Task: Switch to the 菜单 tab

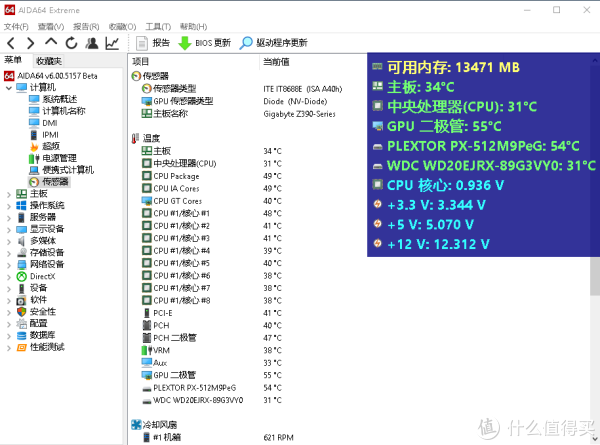Action: point(13,60)
